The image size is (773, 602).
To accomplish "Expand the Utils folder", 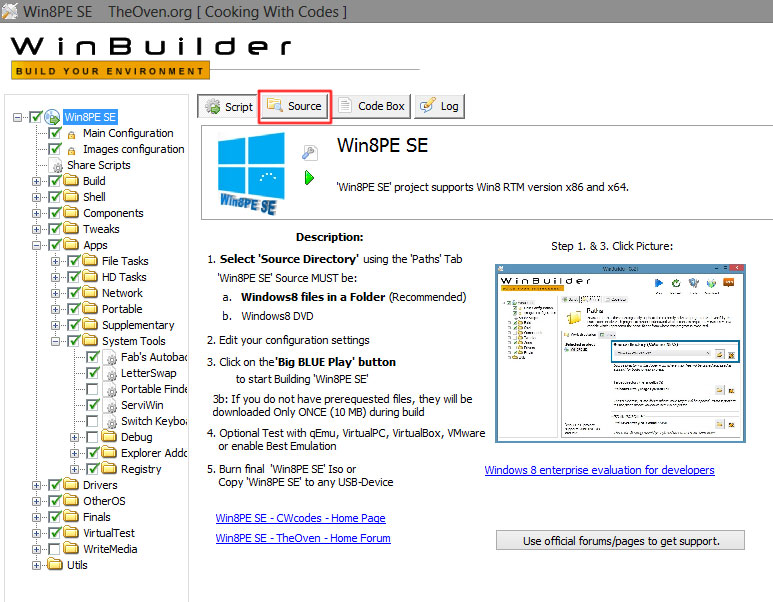I will [x=36, y=566].
